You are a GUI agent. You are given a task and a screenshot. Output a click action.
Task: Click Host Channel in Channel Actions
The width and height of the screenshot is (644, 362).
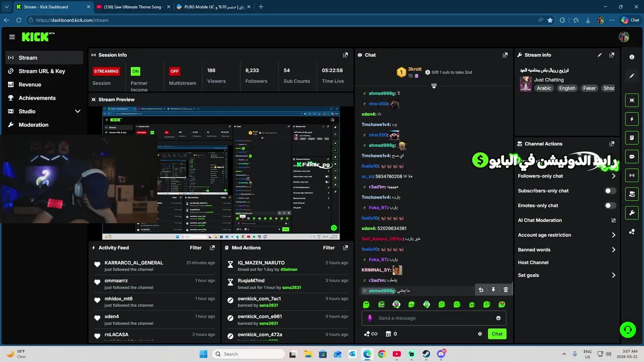click(533, 262)
